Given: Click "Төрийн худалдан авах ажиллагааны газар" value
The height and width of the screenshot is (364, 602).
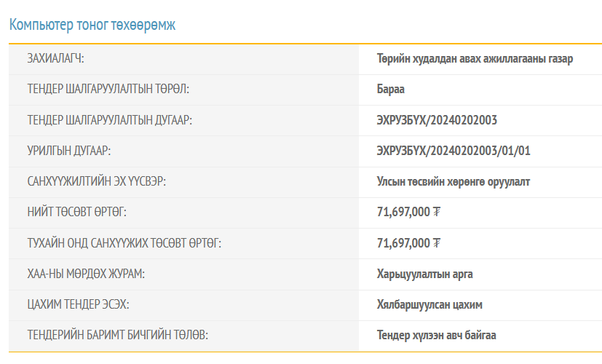Looking at the screenshot, I should click(475, 59).
